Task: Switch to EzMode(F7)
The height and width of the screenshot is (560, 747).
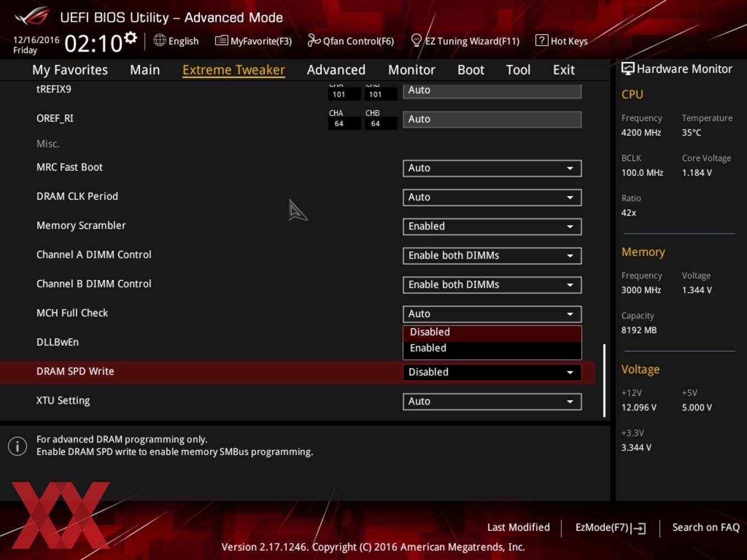Action: [x=602, y=527]
